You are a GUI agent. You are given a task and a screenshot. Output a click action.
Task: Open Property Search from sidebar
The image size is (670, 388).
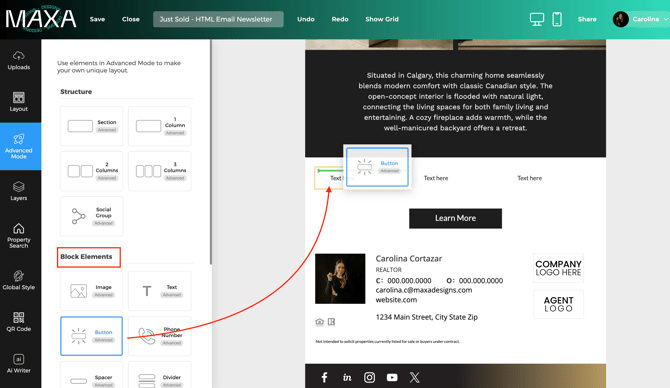click(x=19, y=235)
